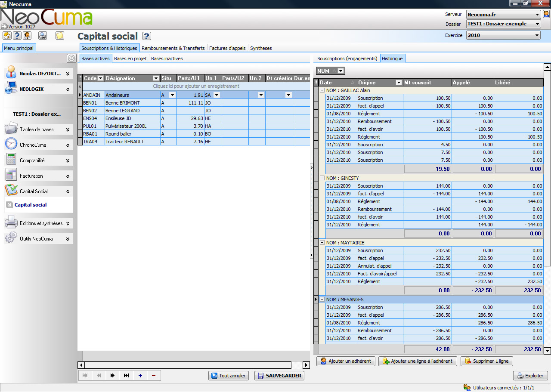Click the Facturation sidebar icon
The height and width of the screenshot is (392, 551).
click(11, 175)
